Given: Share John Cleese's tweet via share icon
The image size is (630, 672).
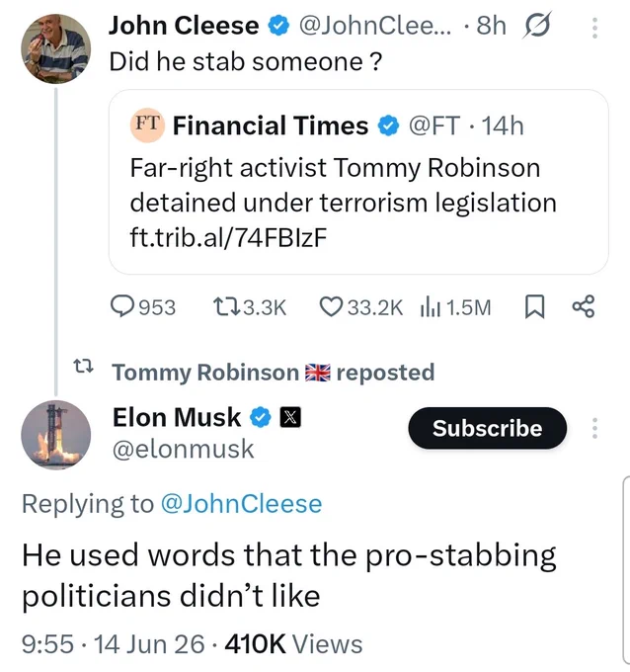Looking at the screenshot, I should tap(584, 306).
